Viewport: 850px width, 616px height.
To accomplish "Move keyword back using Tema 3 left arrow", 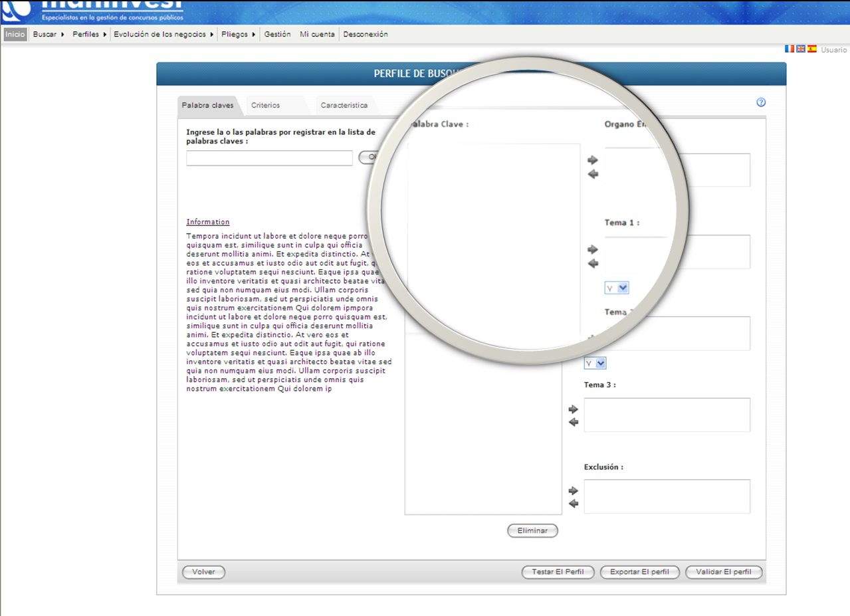I will [574, 422].
